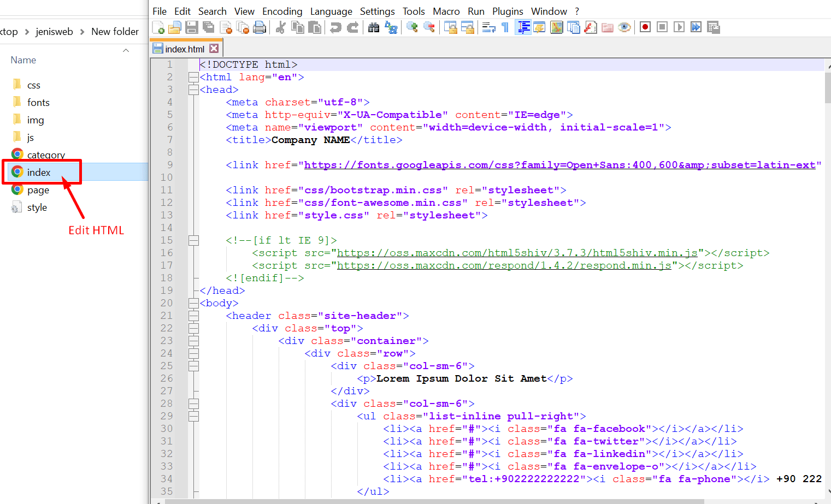
Task: Click jenisweb in Explorer breadcrumb
Action: 54,32
